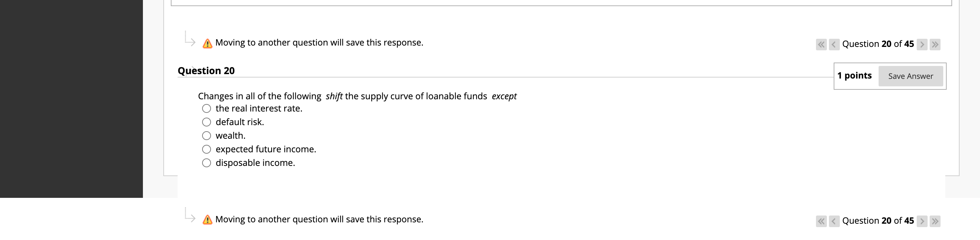Select the "expected future income" option
The height and width of the screenshot is (240, 980).
pyautogui.click(x=206, y=149)
